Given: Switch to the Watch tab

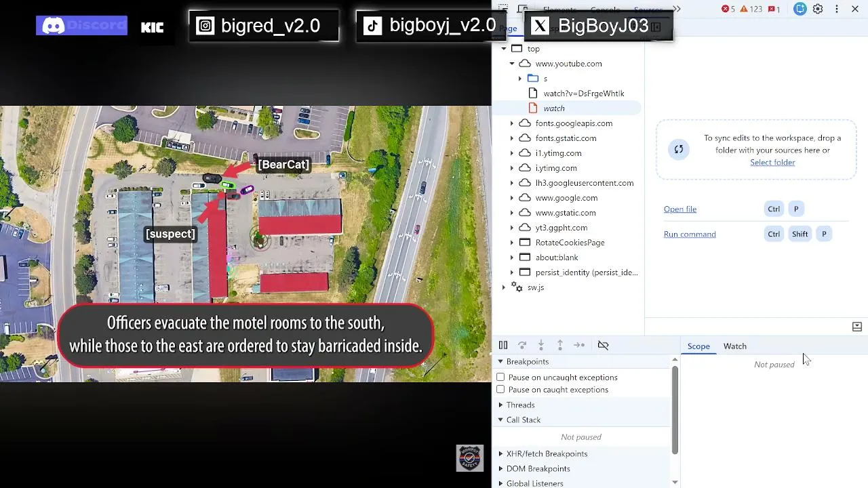Looking at the screenshot, I should point(735,346).
